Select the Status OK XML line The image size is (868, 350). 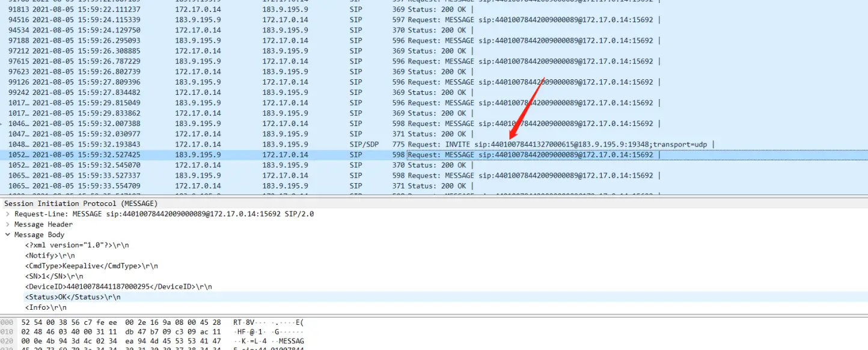pyautogui.click(x=72, y=297)
